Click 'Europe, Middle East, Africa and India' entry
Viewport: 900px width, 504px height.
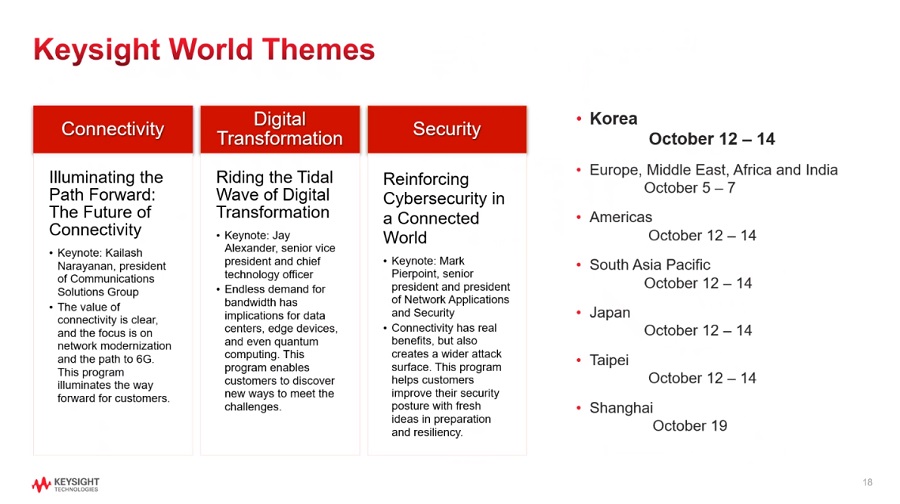[713, 170]
